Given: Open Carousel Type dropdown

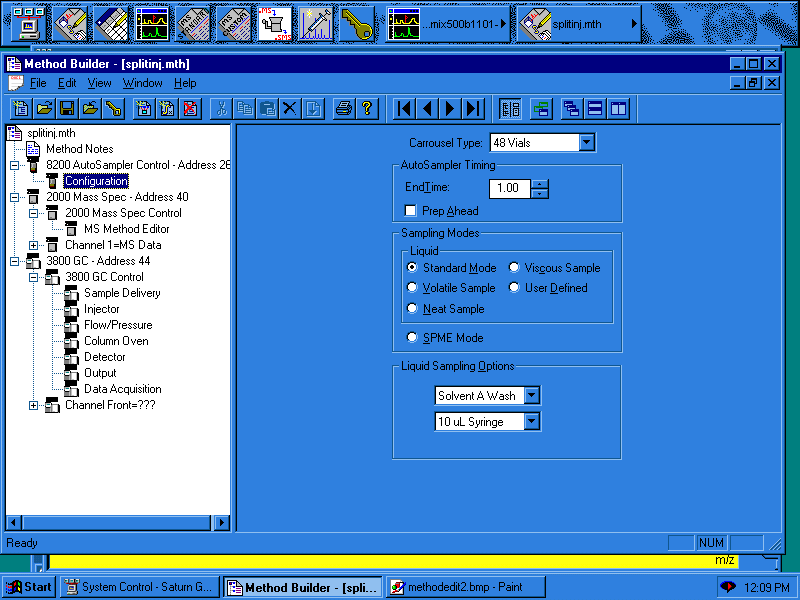Looking at the screenshot, I should [x=587, y=142].
